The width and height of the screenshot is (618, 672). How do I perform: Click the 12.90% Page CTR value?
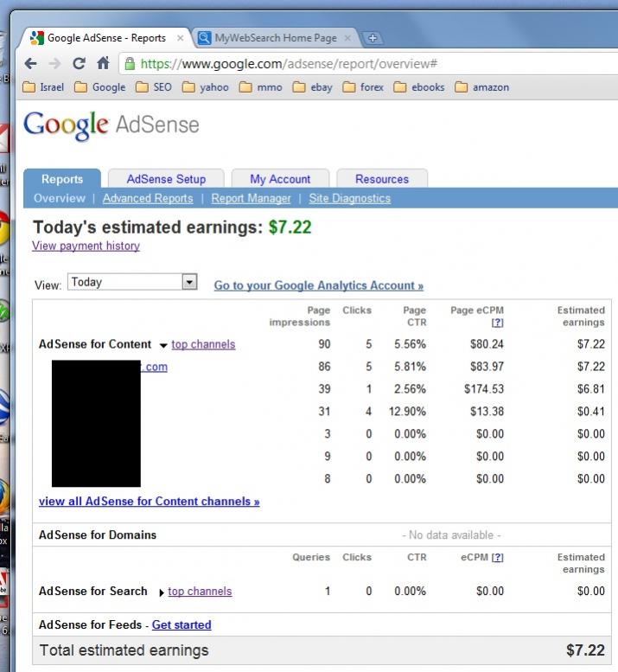[407, 412]
